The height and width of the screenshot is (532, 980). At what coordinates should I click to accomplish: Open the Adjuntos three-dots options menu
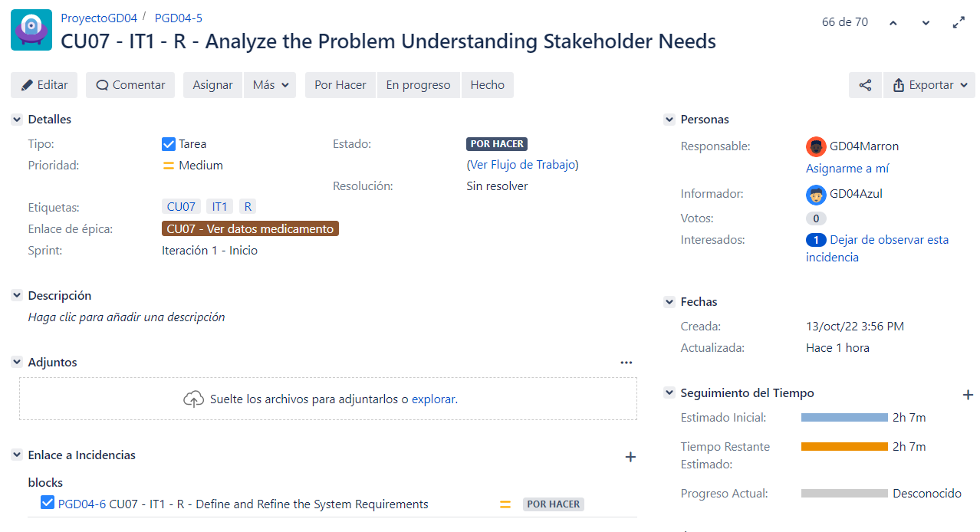pyautogui.click(x=626, y=363)
